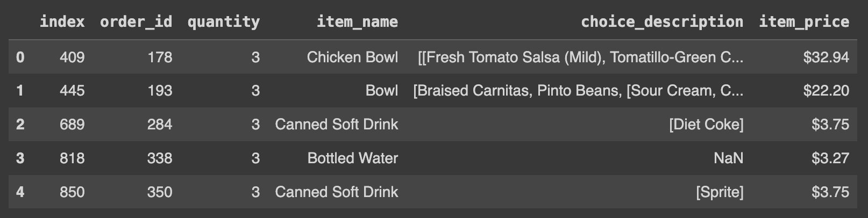The height and width of the screenshot is (218, 868).
Task: Click the row label 0
Action: pos(20,57)
